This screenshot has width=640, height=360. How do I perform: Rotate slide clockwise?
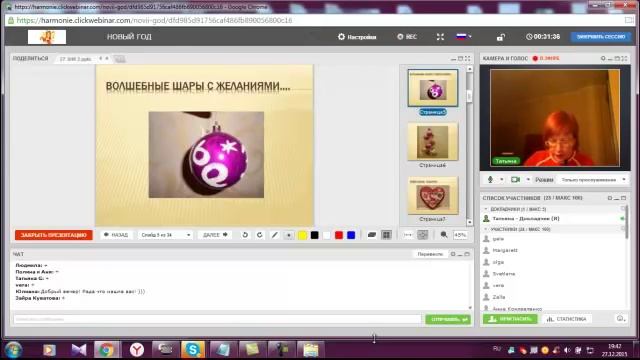click(260, 235)
